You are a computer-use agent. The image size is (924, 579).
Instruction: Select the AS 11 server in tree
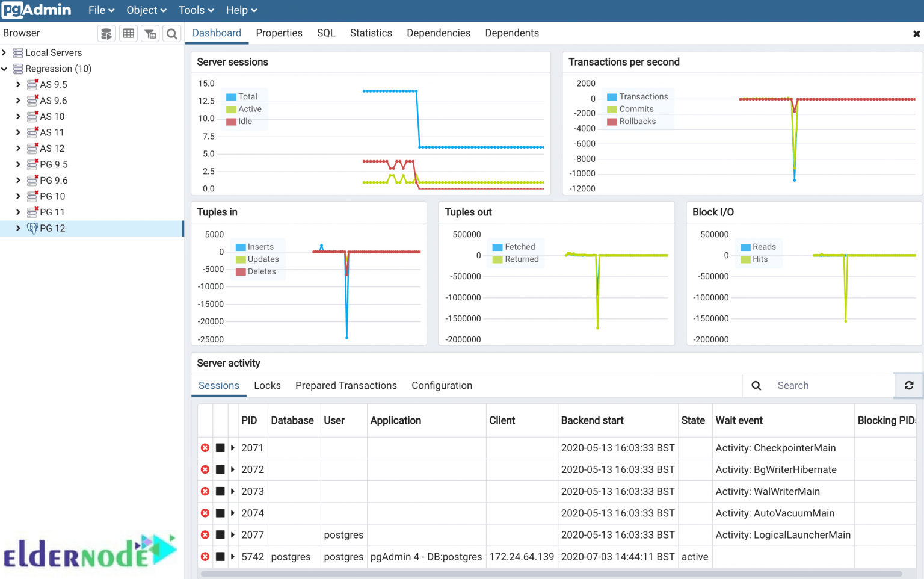click(x=52, y=132)
